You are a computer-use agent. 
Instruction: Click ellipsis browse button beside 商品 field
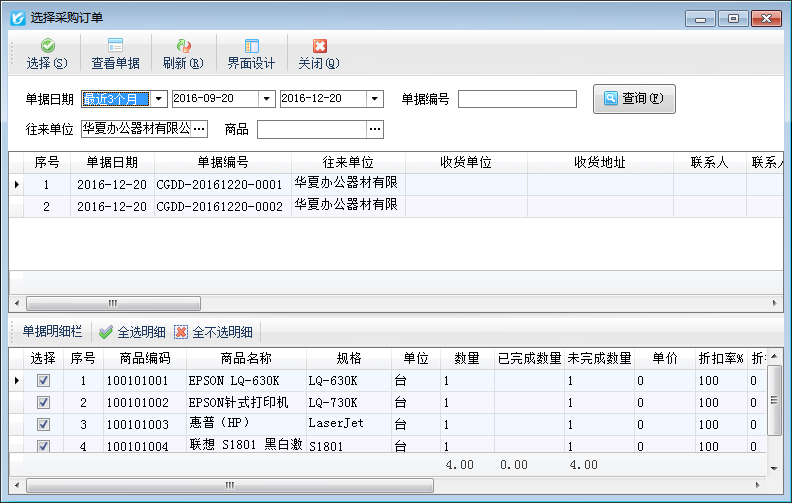point(375,129)
